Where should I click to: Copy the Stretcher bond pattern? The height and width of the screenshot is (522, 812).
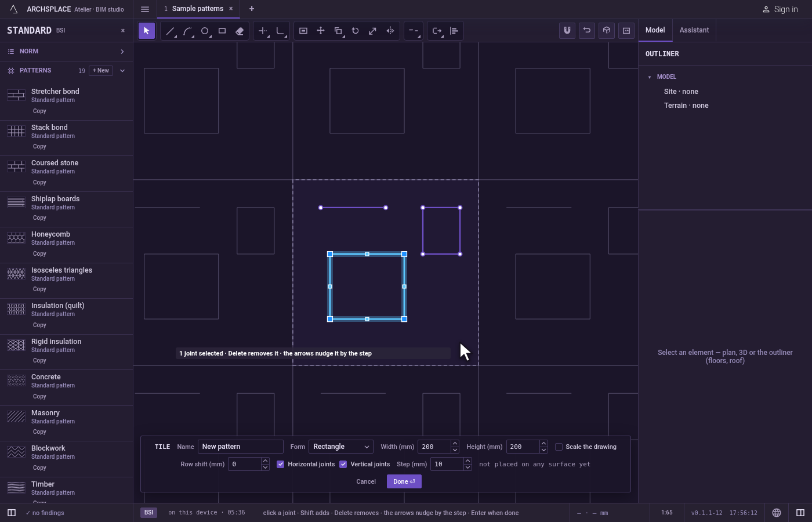pyautogui.click(x=39, y=111)
